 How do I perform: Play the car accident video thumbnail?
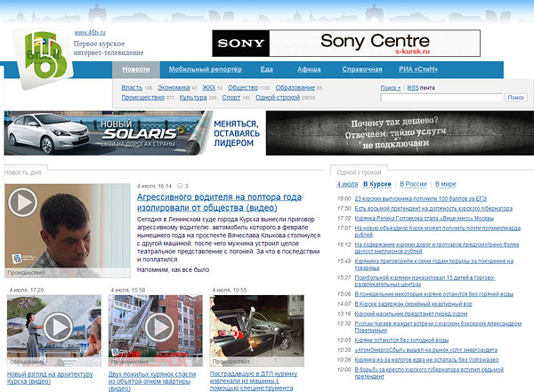click(258, 328)
